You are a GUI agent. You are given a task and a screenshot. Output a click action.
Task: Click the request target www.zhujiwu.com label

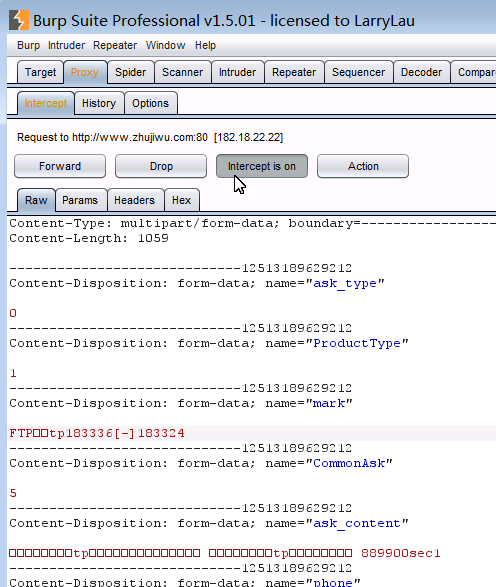pyautogui.click(x=150, y=137)
